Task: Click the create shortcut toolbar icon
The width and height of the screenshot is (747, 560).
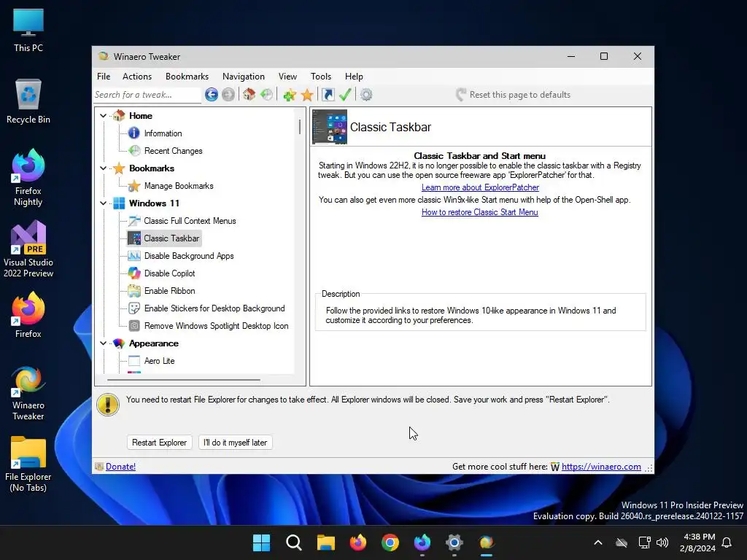Action: tap(328, 95)
